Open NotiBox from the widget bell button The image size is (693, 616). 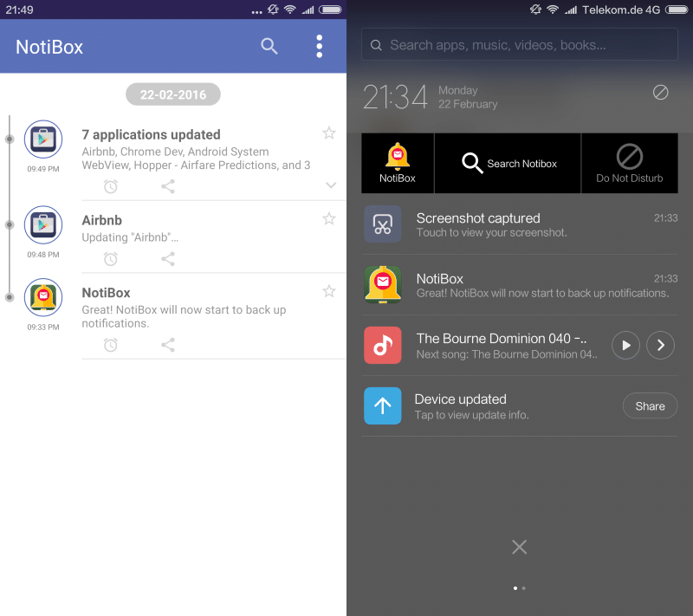point(398,163)
